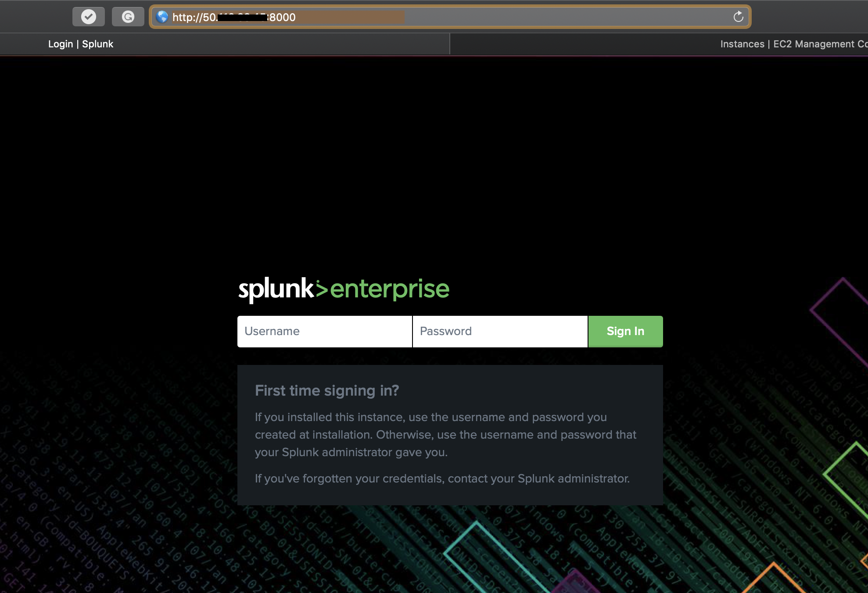Focus the Password input field
868x593 pixels.
(x=500, y=331)
